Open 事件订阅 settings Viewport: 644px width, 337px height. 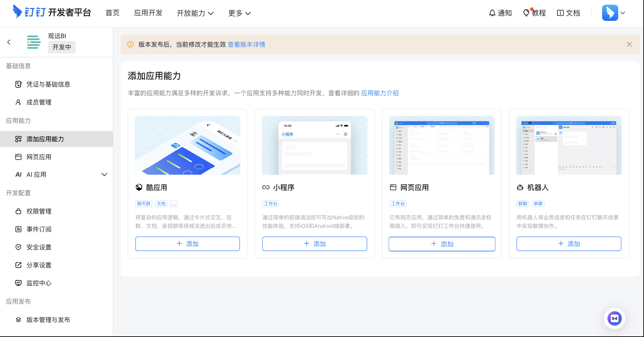coord(39,229)
